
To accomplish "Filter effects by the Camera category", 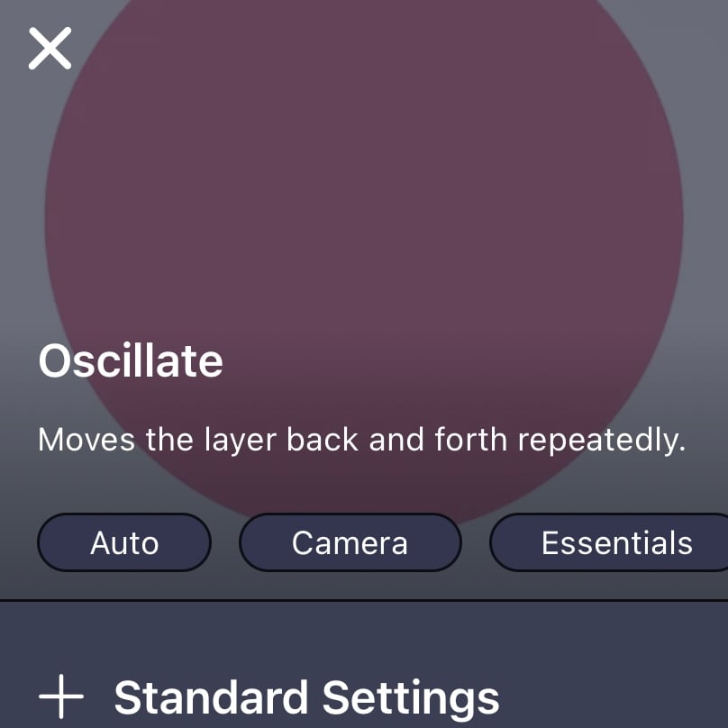I will [x=350, y=542].
